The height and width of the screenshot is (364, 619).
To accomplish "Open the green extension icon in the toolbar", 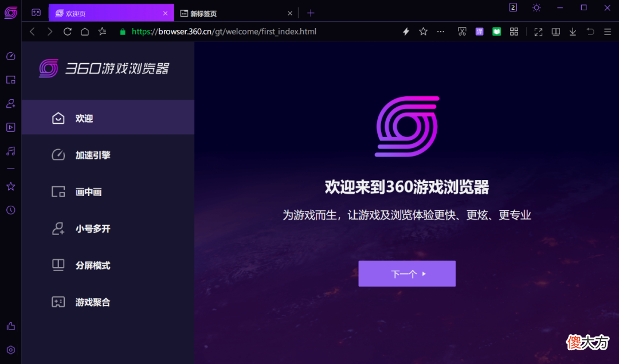I will click(496, 32).
